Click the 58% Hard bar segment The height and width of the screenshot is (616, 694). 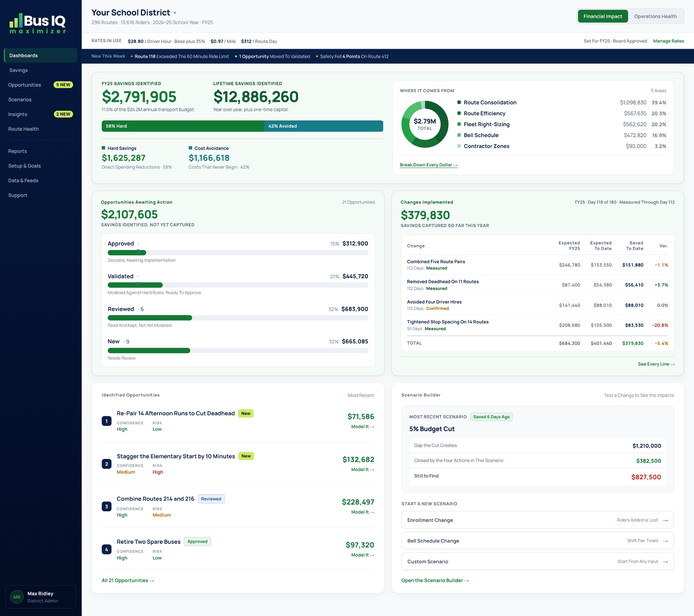(183, 126)
